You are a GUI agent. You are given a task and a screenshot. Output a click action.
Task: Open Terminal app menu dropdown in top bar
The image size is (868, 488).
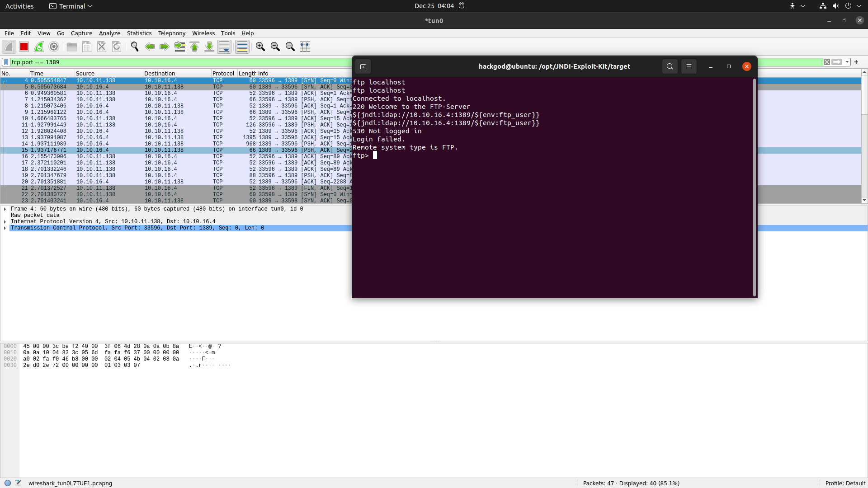point(71,6)
